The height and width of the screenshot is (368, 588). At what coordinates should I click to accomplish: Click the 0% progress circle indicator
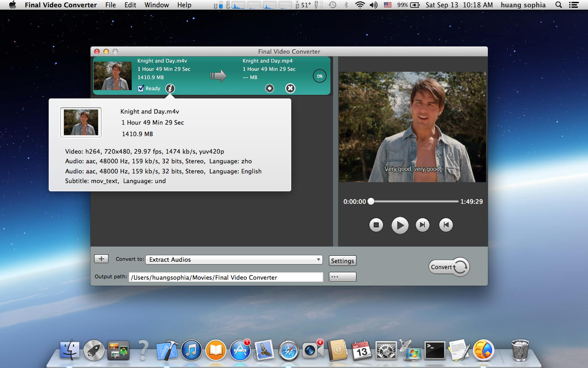pos(320,76)
